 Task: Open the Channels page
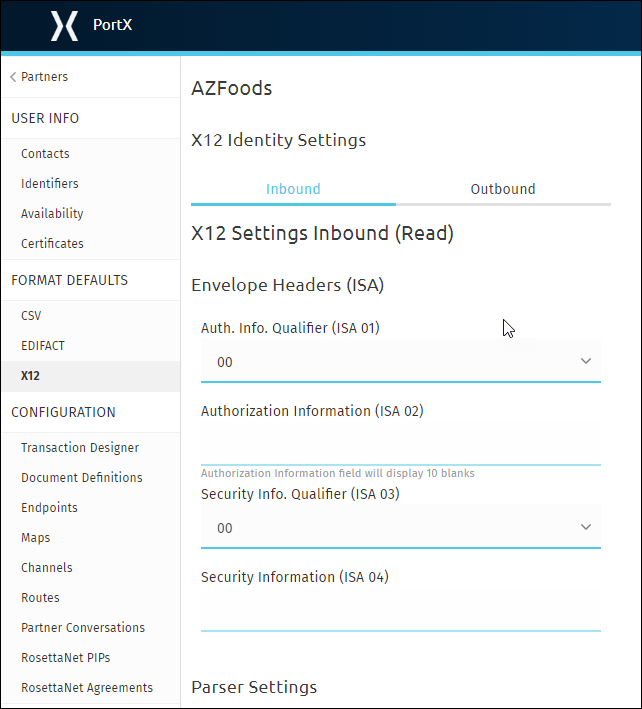pos(47,567)
